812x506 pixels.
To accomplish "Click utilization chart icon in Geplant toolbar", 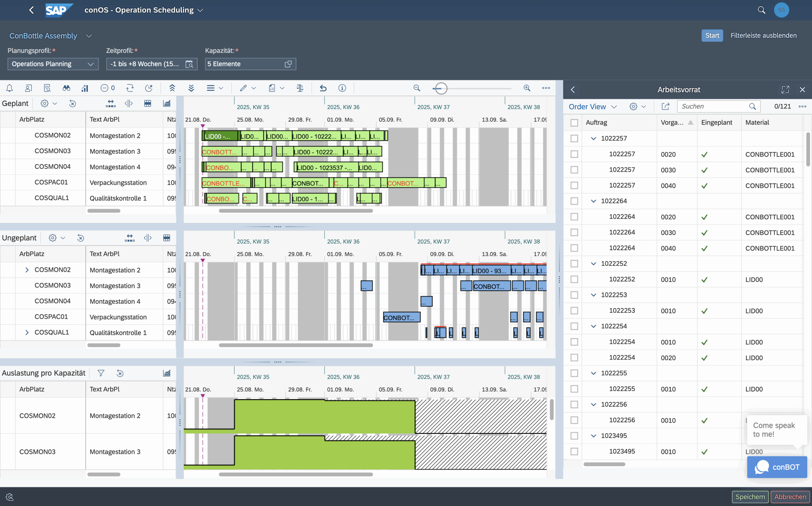I will click(x=167, y=103).
